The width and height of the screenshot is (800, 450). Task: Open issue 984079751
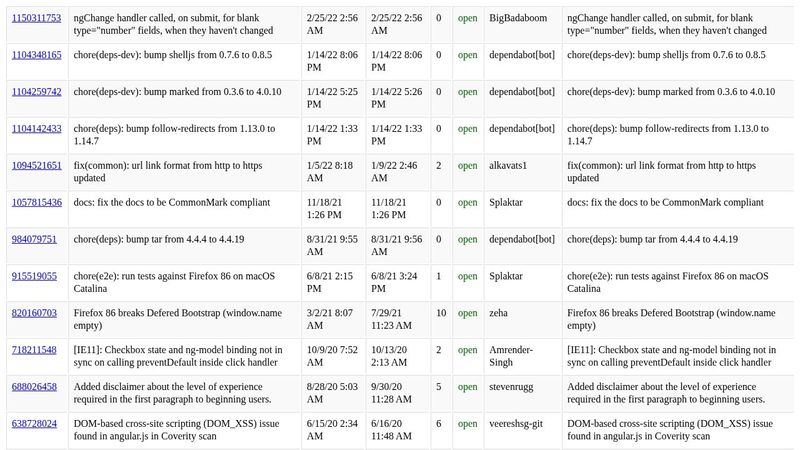33,240
